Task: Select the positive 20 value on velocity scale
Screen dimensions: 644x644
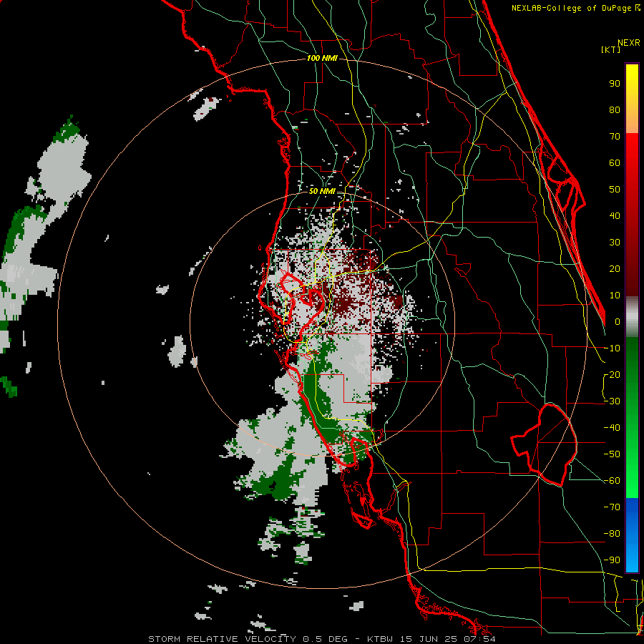Action: coord(615,269)
